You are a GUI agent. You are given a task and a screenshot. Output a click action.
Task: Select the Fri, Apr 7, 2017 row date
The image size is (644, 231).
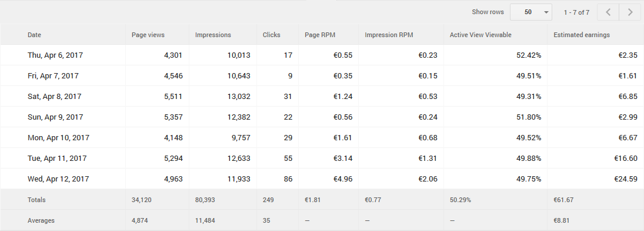tap(53, 76)
